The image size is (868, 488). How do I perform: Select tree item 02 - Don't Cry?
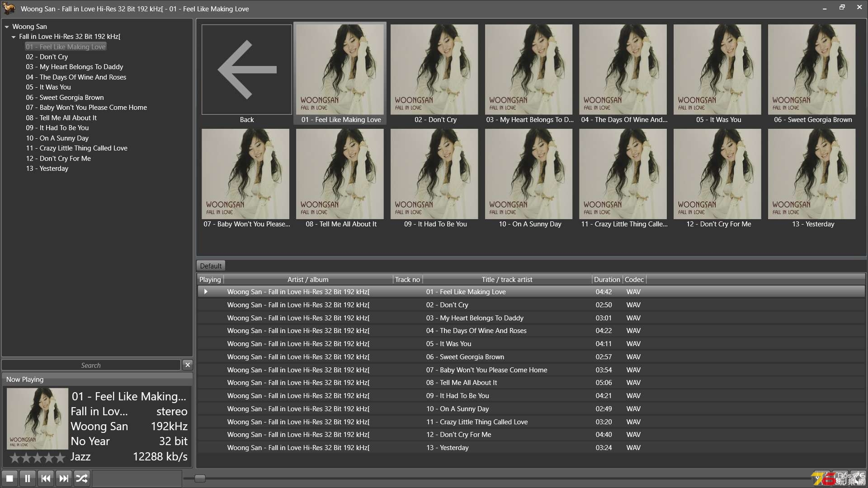click(x=47, y=57)
